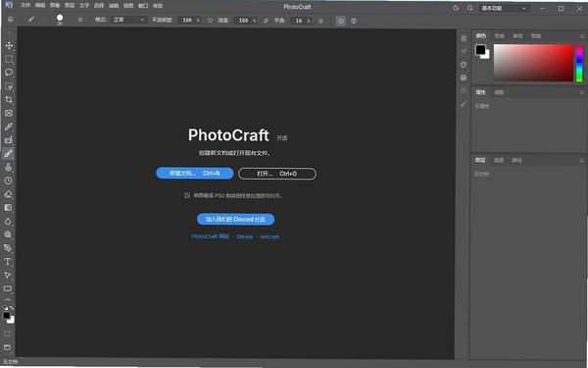The image size is (588, 368).
Task: Toggle Quick Mask mode in toolbar
Action: pos(7,334)
